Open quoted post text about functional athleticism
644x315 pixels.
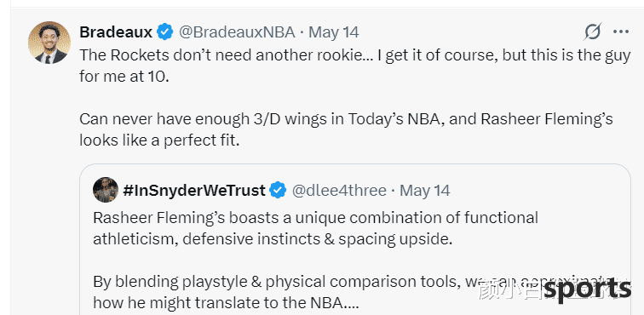pyautogui.click(x=315, y=228)
